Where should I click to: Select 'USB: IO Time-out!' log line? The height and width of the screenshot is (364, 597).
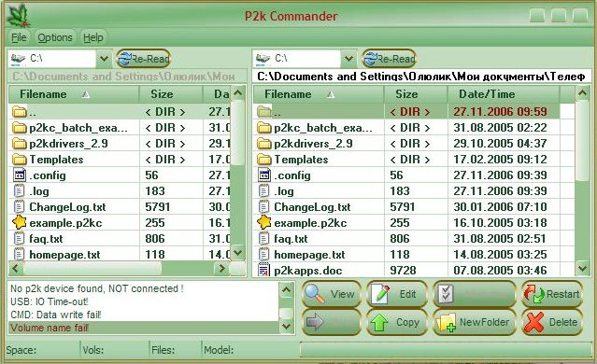[x=144, y=301]
